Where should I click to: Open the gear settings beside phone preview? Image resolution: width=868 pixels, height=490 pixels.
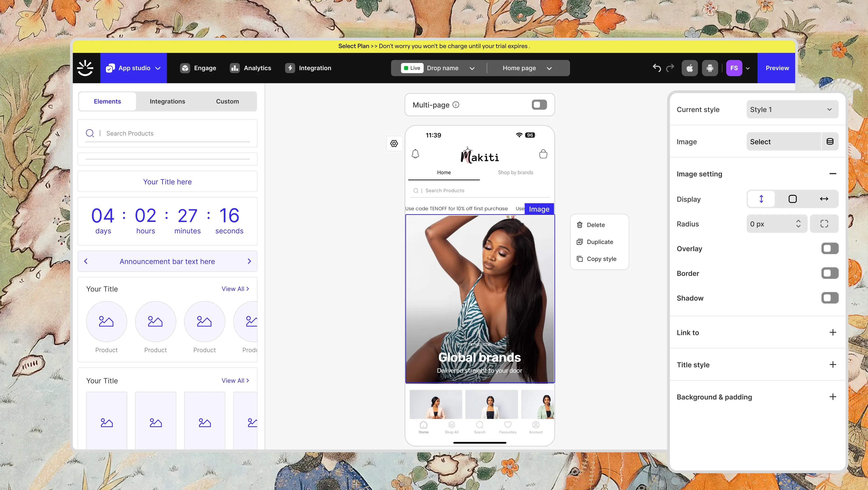pyautogui.click(x=394, y=143)
